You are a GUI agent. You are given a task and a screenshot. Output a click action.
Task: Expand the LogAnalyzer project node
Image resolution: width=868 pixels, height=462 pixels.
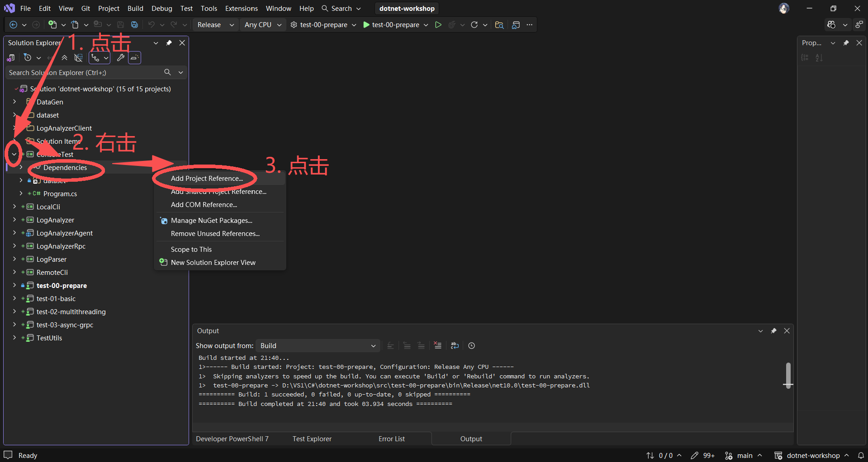click(x=14, y=220)
